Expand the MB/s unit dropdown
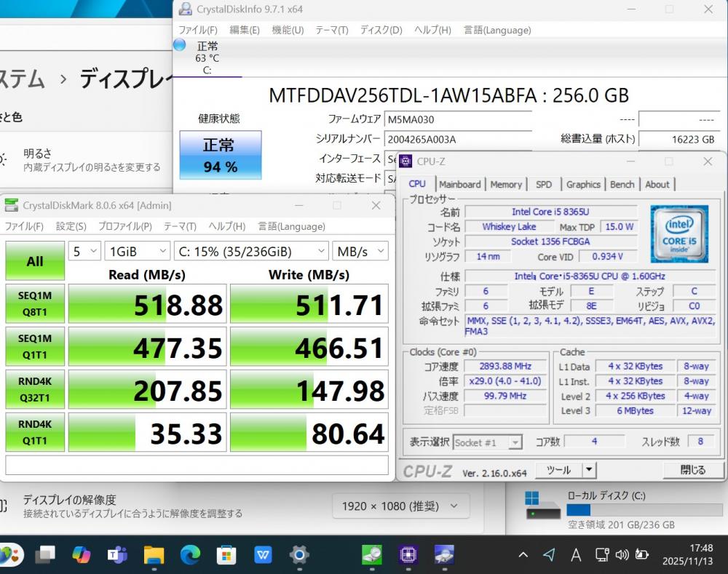The image size is (728, 574). click(x=360, y=251)
